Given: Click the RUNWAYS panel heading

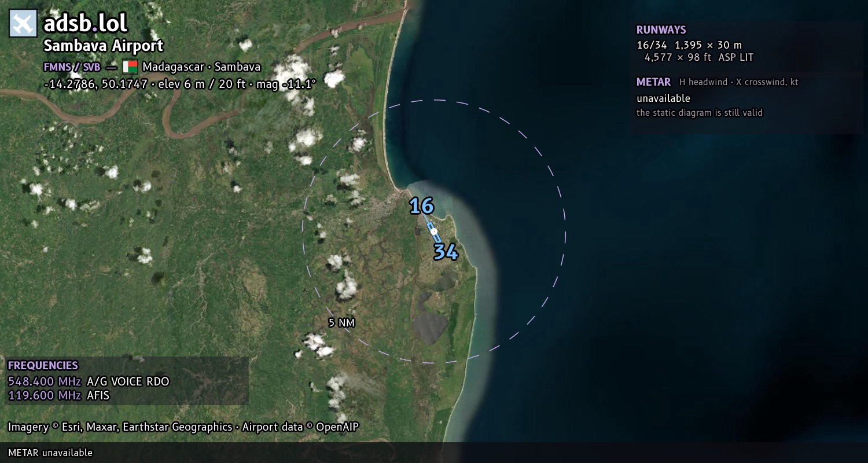Looking at the screenshot, I should point(661,30).
